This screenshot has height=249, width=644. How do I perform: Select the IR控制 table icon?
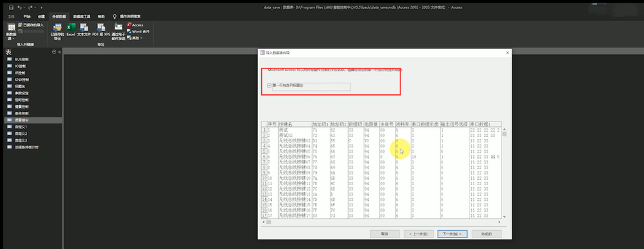tap(10, 73)
